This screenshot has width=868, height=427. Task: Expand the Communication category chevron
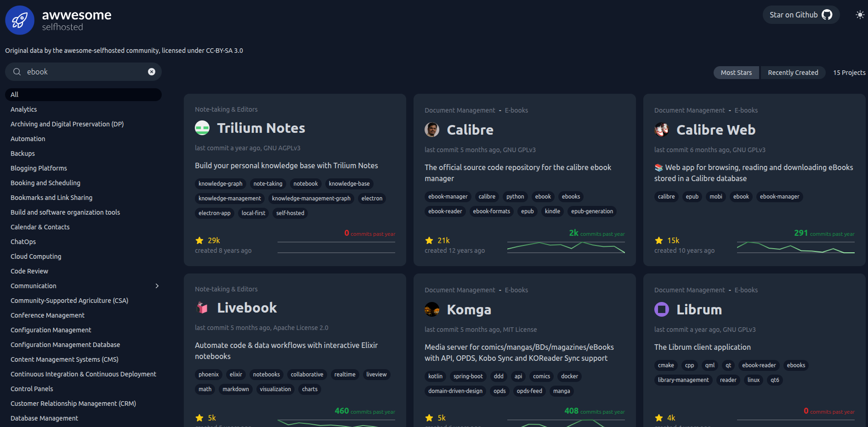click(157, 286)
